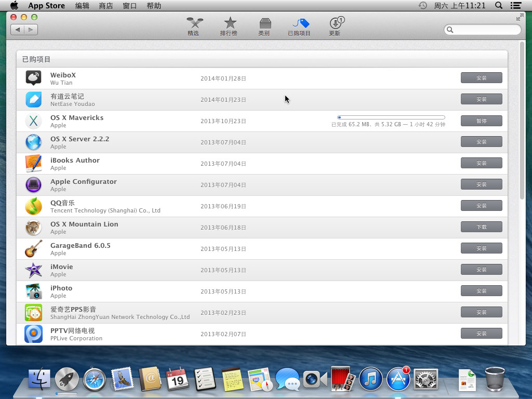
Task: Click the 爱奇艺PPS影音 app icon
Action: [x=34, y=312]
